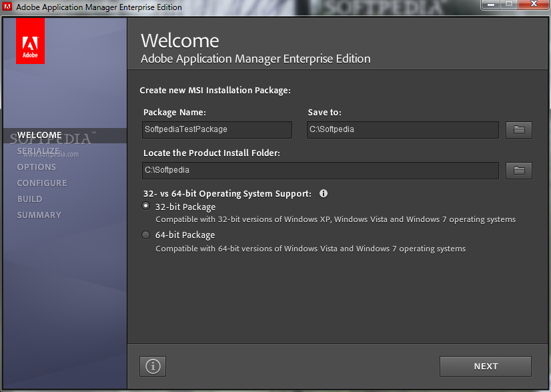Click '32- vs 64-bit Operating System Support:' label
The image size is (551, 392).
point(227,194)
